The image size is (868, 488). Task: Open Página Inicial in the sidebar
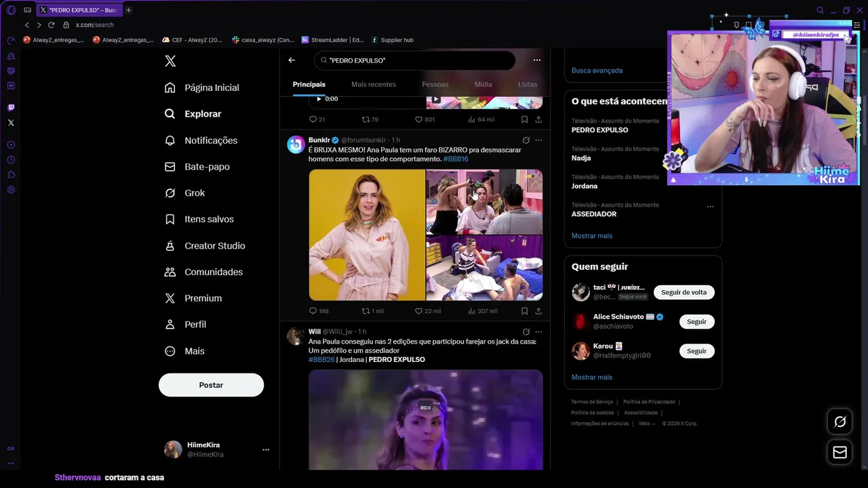pyautogui.click(x=201, y=87)
